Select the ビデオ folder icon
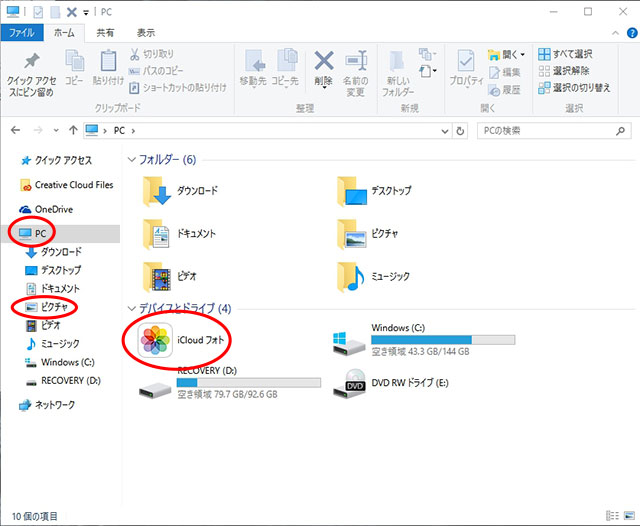This screenshot has height=526, width=640. [x=157, y=277]
